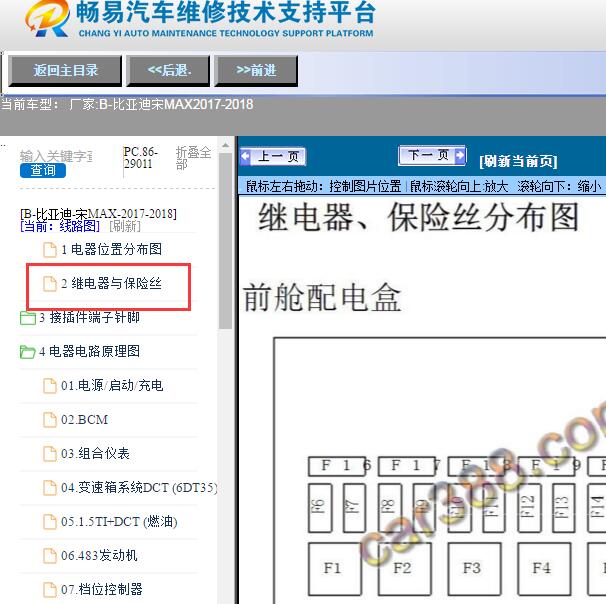
Task: Click the sidebar vertical scrollbar thumb
Action: click(225, 240)
